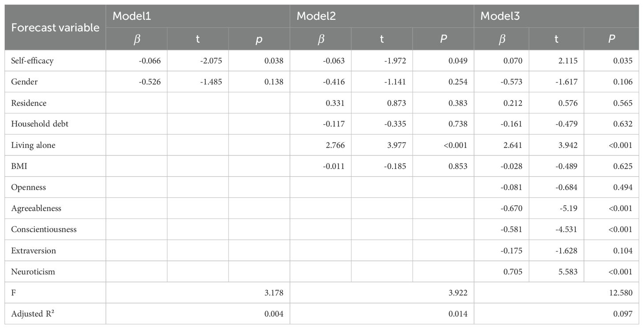This screenshot has width=644, height=329.
Task: Click the Neuroticism row label
Action: click(x=33, y=272)
